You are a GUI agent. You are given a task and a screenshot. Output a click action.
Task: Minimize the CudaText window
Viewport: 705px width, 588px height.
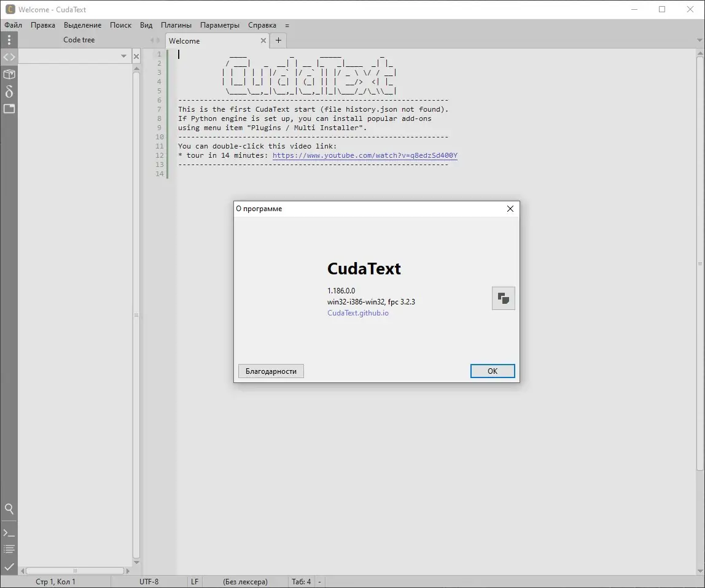coord(634,9)
